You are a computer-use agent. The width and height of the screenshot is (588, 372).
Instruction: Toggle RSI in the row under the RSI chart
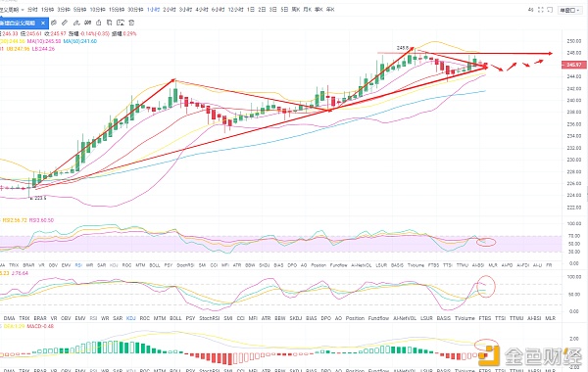pyautogui.click(x=78, y=265)
